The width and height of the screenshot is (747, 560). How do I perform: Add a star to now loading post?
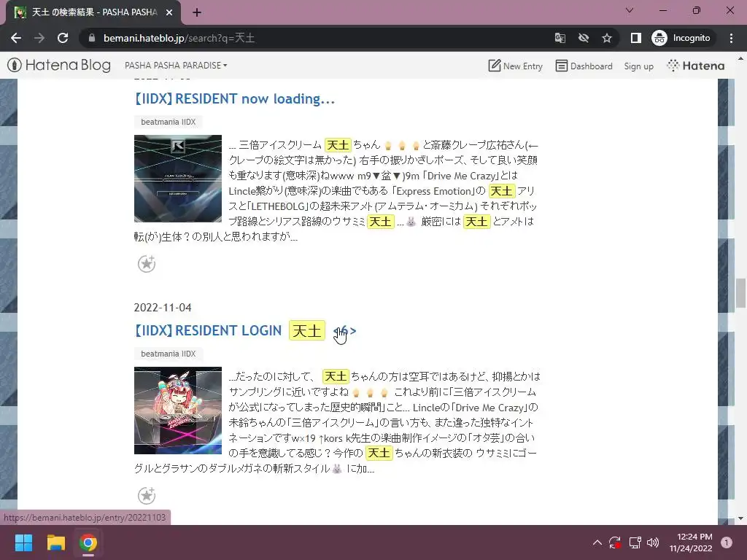point(147,263)
